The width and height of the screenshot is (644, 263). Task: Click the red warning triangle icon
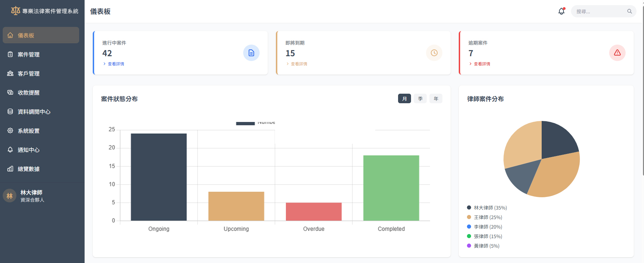pyautogui.click(x=617, y=53)
